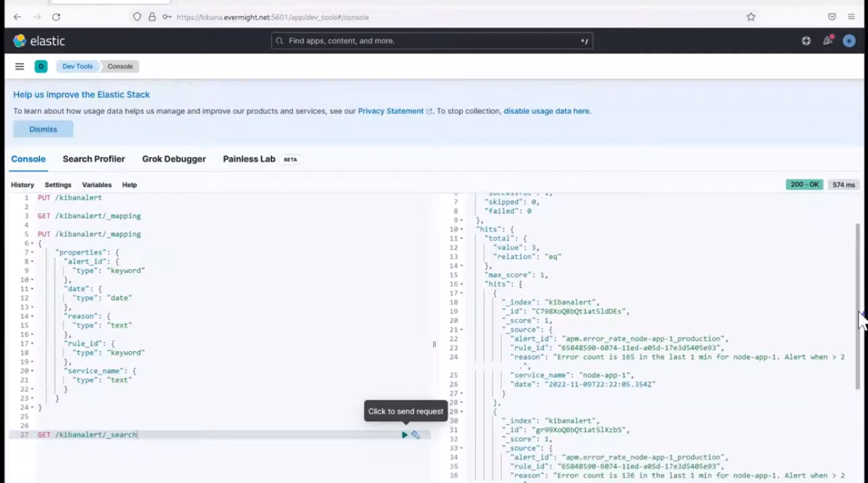The image size is (868, 483).
Task: Dismiss the usage data banner
Action: 43,129
